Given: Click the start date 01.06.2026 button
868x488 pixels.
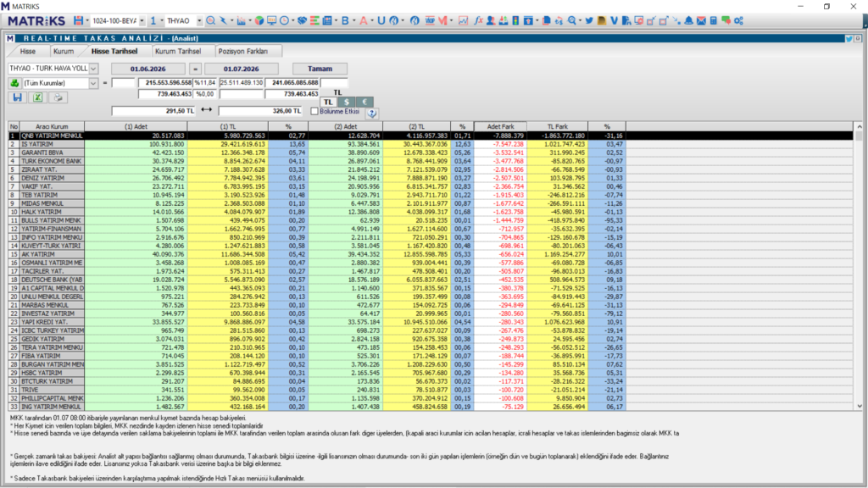Looking at the screenshot, I should click(147, 69).
